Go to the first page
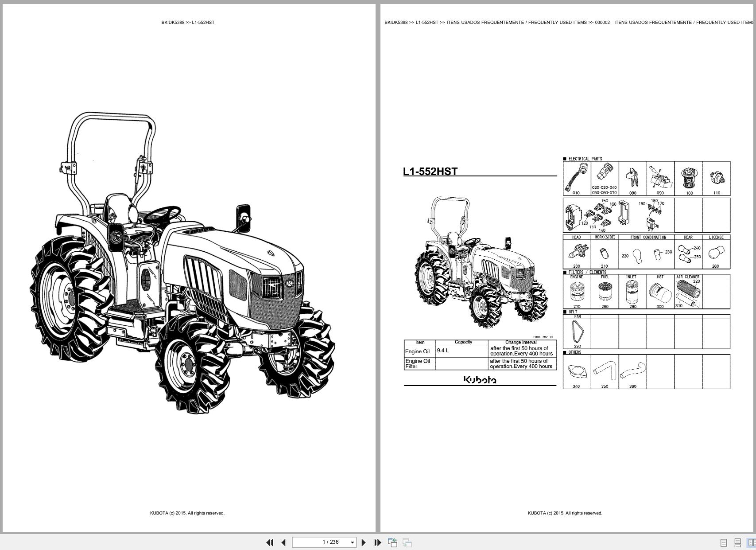 [x=269, y=542]
